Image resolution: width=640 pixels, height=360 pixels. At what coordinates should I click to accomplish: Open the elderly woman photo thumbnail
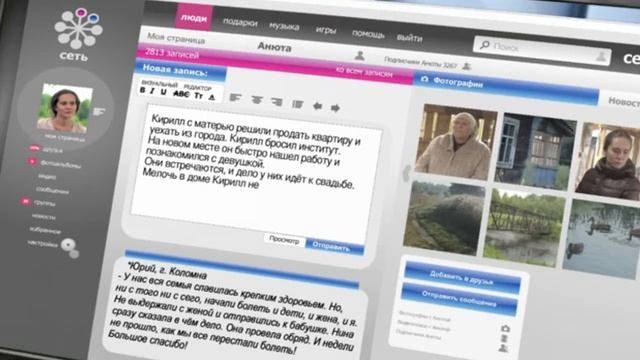tap(456, 142)
